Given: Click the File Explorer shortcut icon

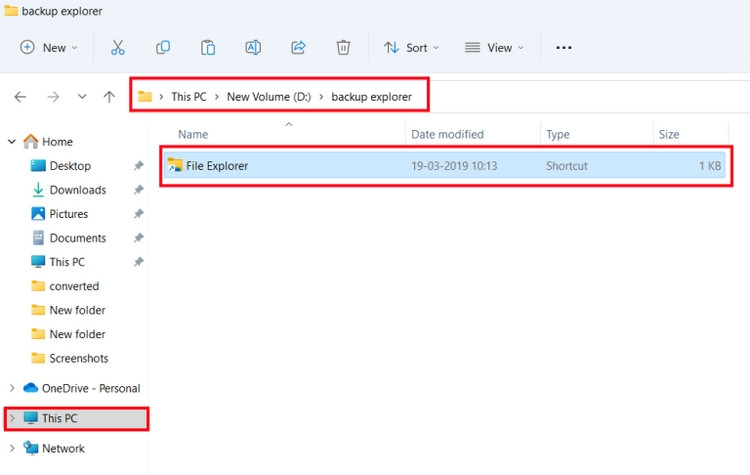Looking at the screenshot, I should [x=175, y=166].
